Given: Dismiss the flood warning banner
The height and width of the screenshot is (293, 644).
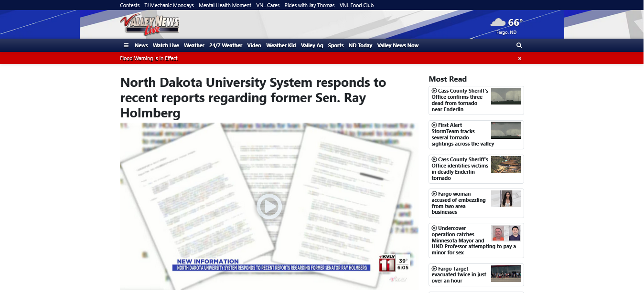Looking at the screenshot, I should coord(520,58).
